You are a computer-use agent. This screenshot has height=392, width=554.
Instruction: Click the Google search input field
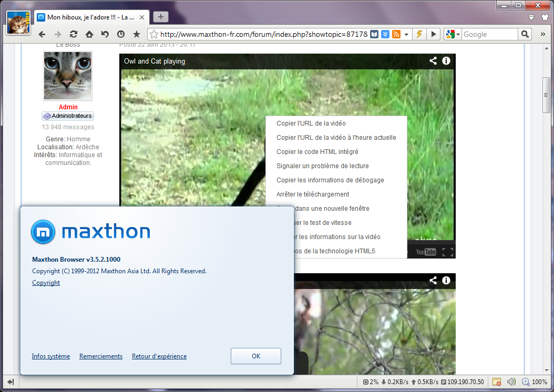coord(490,34)
